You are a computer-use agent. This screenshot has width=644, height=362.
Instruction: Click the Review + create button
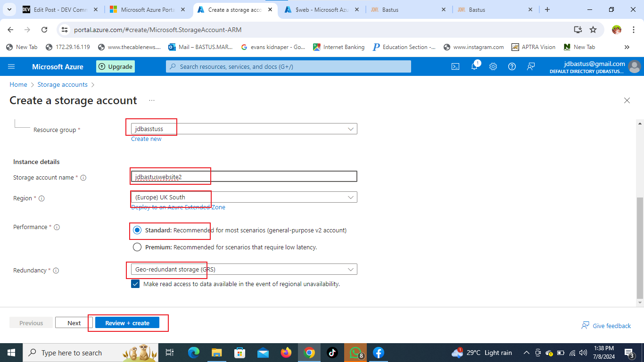pyautogui.click(x=127, y=323)
